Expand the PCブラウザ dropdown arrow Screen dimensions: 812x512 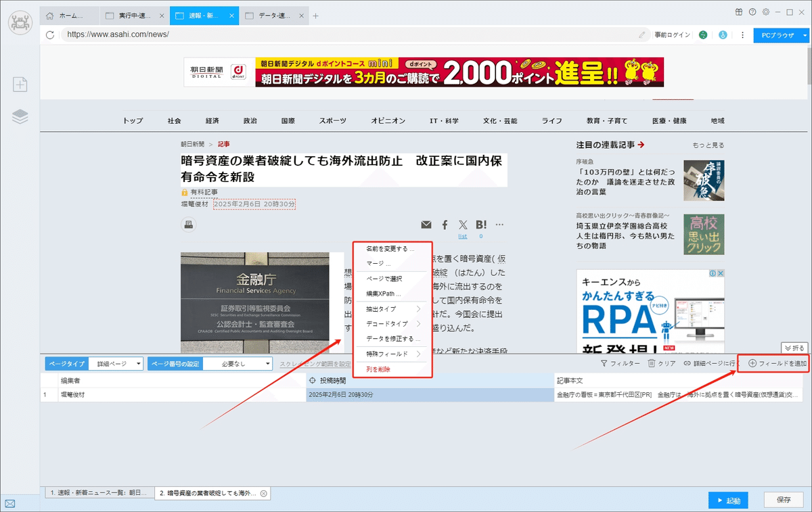[x=805, y=34]
